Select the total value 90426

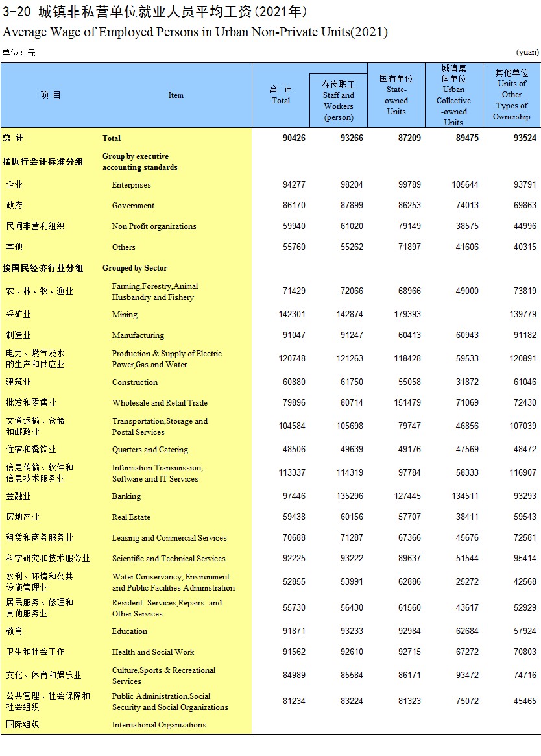tap(294, 138)
